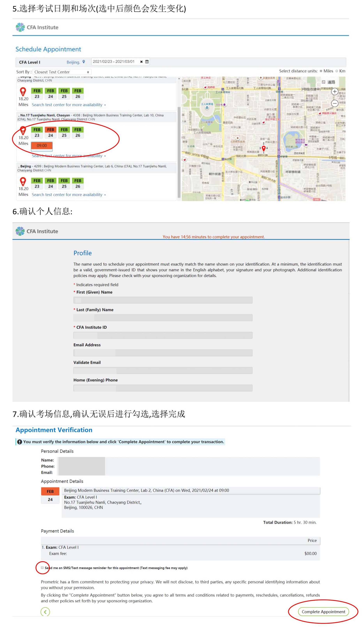
Task: Select FEB 26 for the Lab 6 center
Action: tap(78, 184)
